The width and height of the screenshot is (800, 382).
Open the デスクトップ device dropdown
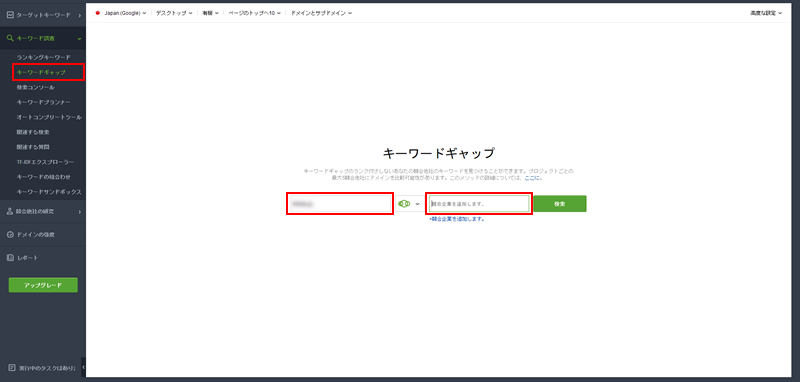[x=174, y=13]
